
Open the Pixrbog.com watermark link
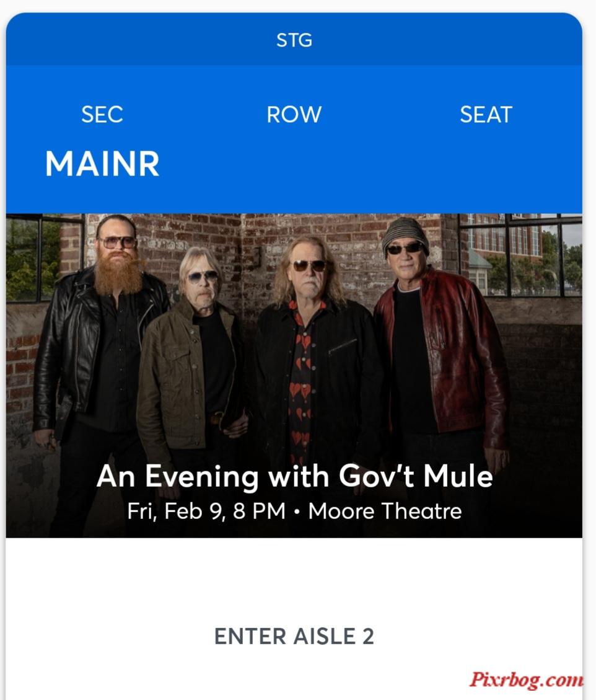tap(526, 680)
